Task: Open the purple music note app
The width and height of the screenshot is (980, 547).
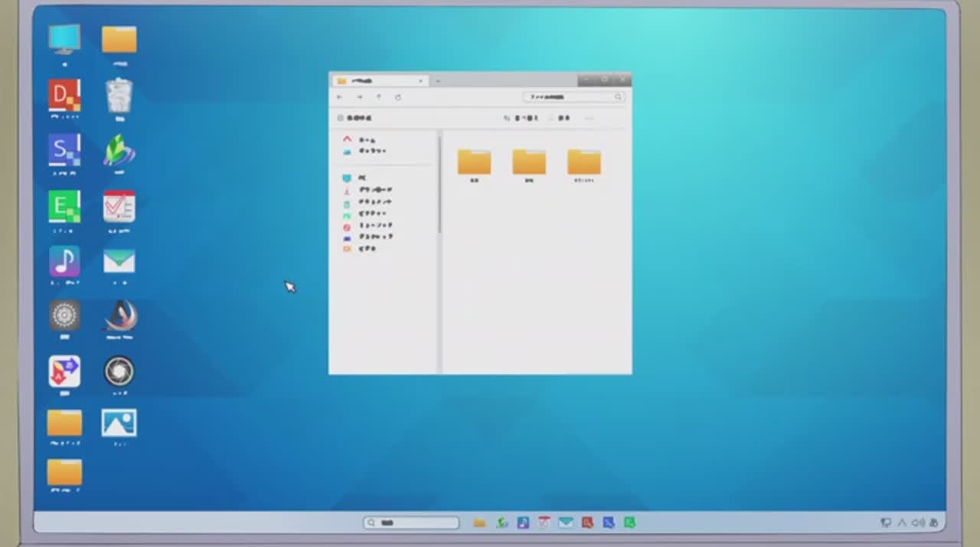Action: click(64, 262)
